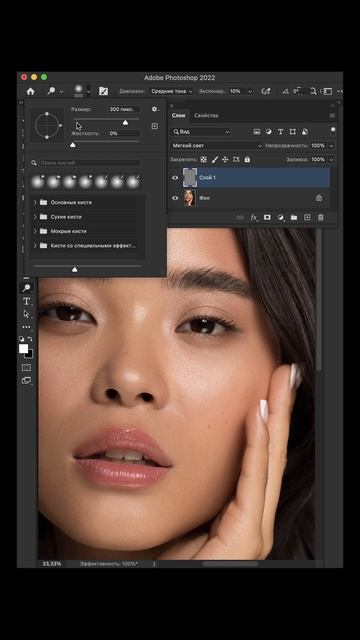Screen dimensions: 360x640
Task: Lock all padlock icon in layers panel
Action: tap(247, 160)
